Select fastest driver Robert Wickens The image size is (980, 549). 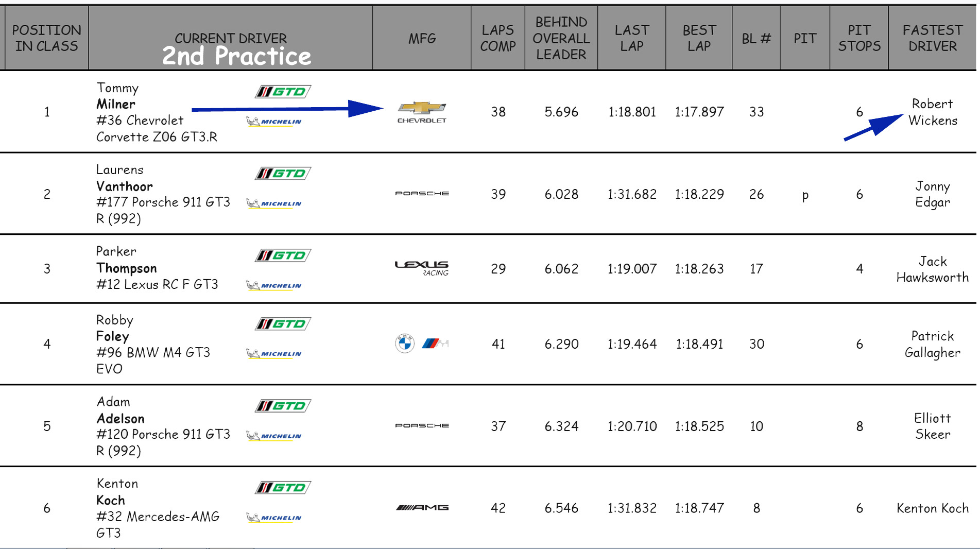[x=932, y=112]
